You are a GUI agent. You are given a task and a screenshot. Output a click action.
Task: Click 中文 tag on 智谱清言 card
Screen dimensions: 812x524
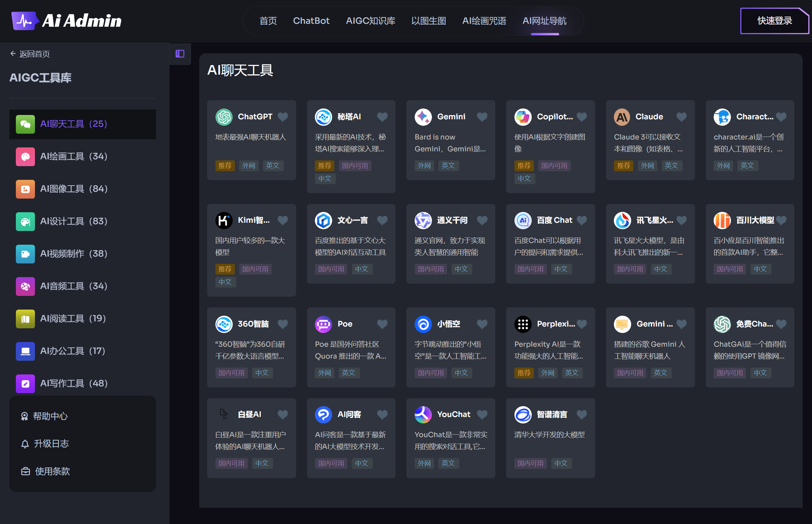(561, 463)
